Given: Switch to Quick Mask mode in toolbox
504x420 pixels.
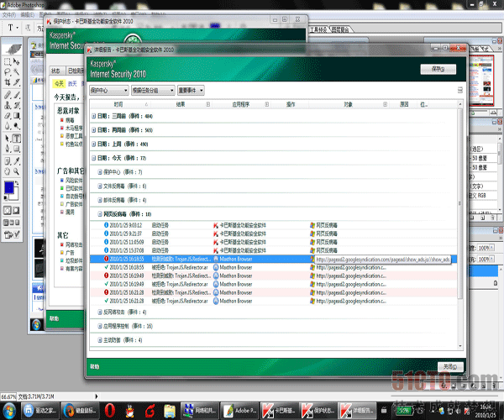Looking at the screenshot, I should [16, 211].
